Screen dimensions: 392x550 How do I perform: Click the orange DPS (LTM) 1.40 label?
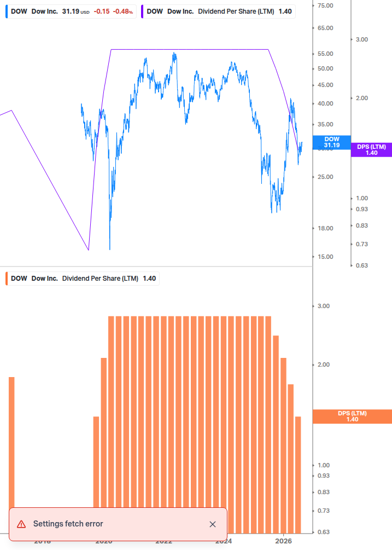[x=352, y=416]
